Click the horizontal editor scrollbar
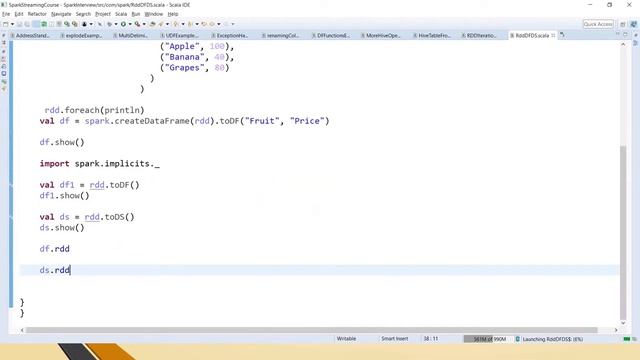Viewport: 640px width, 360px height. click(x=312, y=330)
